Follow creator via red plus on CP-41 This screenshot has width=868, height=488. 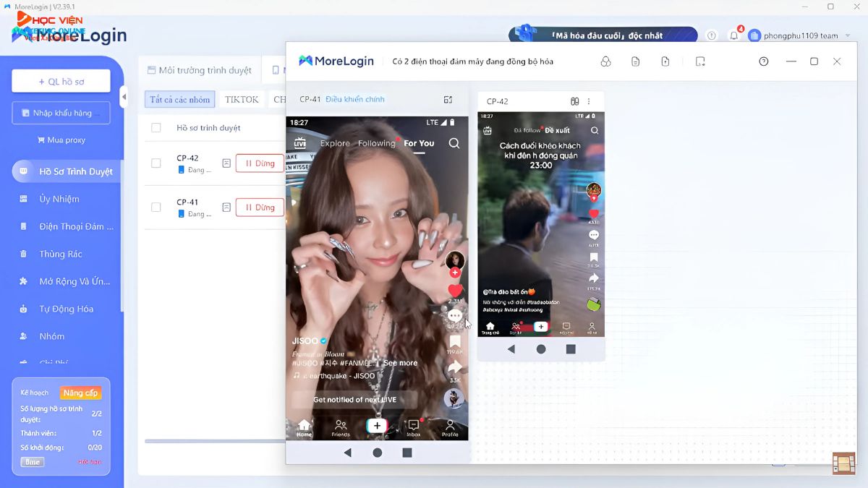pos(455,273)
